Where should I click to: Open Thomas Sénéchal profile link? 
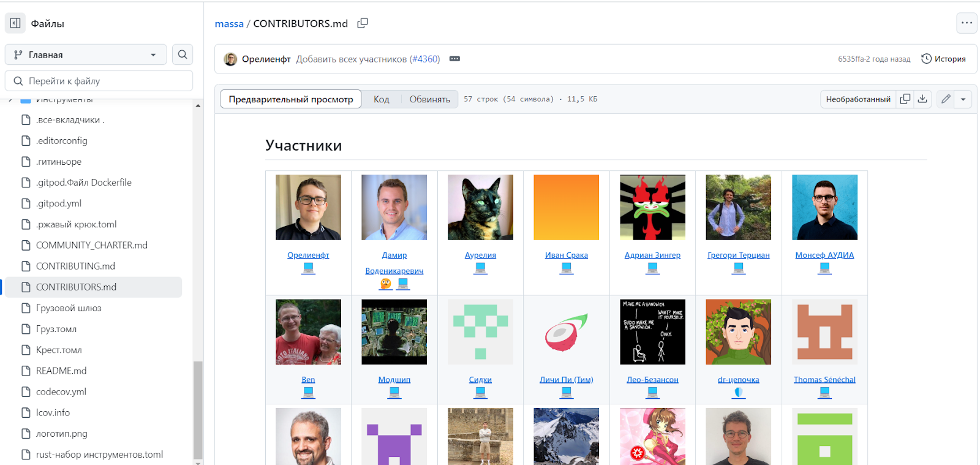point(824,379)
